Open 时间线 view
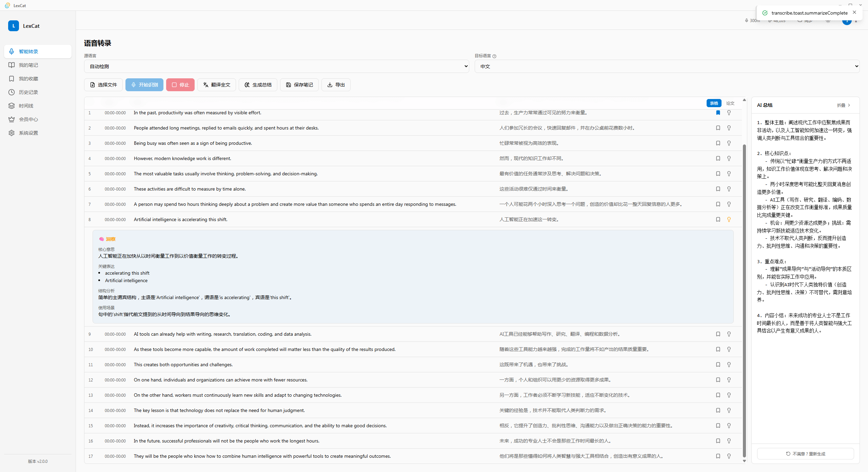The height and width of the screenshot is (472, 868). click(38, 106)
